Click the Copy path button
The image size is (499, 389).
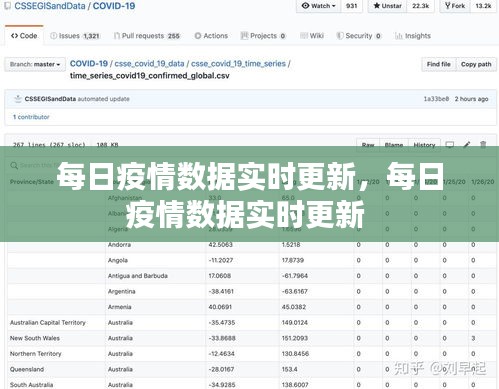tap(476, 64)
